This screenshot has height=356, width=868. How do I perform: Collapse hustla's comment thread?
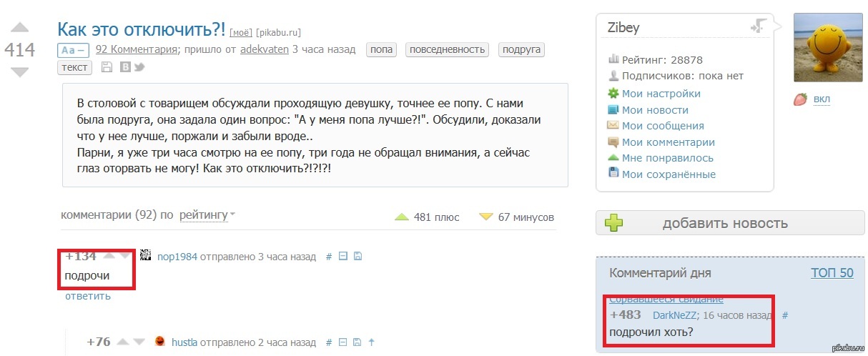pyautogui.click(x=342, y=342)
